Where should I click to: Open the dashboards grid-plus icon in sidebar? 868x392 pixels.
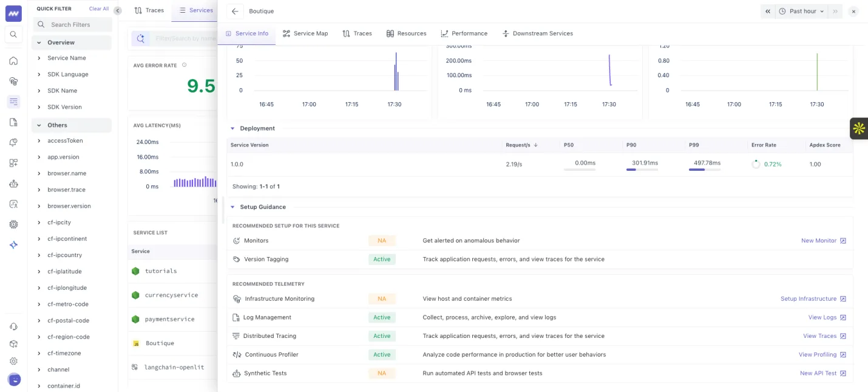[13, 163]
